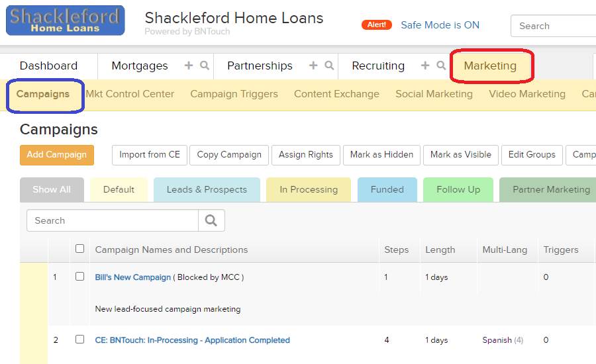Click the Shackleford Home Loans logo
The width and height of the screenshot is (596, 364).
click(x=66, y=21)
